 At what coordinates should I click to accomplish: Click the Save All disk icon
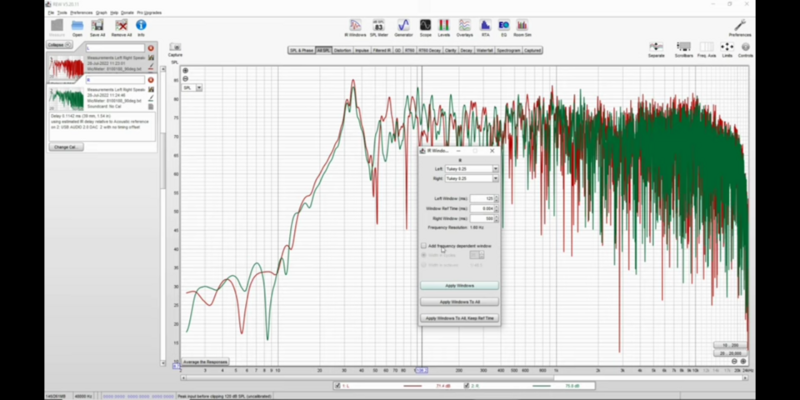tap(97, 26)
